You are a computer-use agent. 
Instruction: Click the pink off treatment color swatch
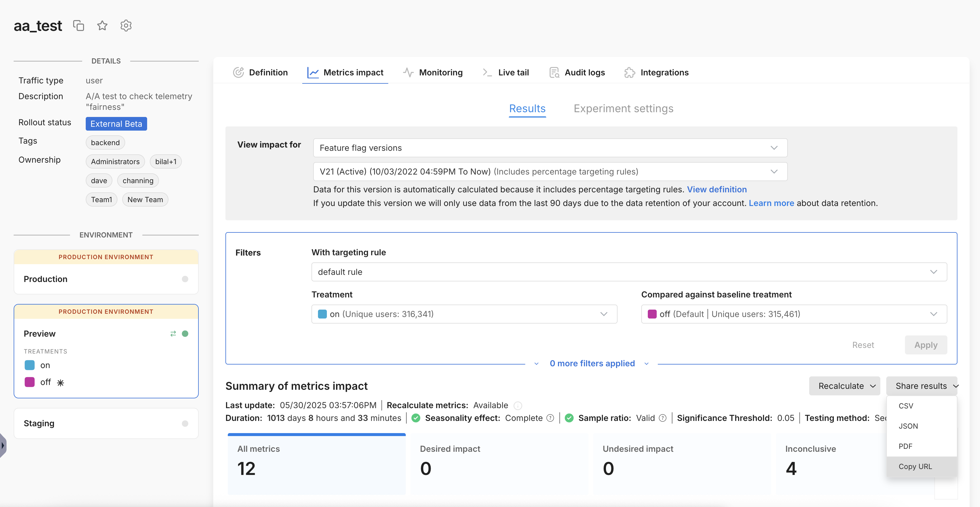[30, 382]
